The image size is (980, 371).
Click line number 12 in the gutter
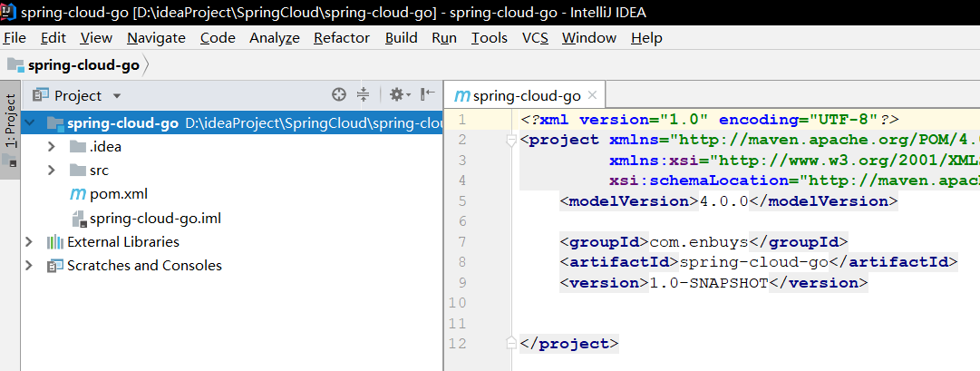click(x=458, y=344)
